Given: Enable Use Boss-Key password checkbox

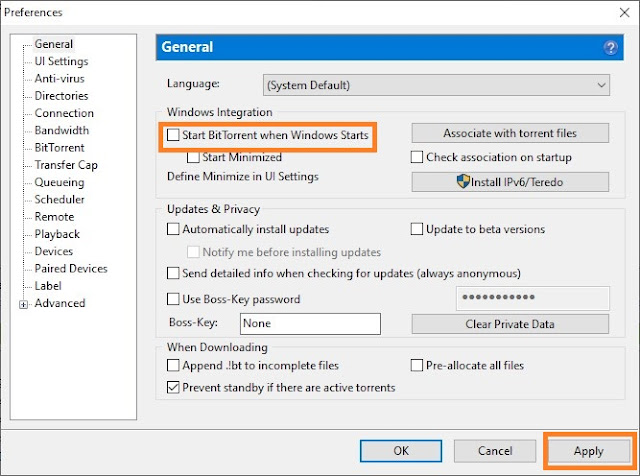Looking at the screenshot, I should pos(173,299).
